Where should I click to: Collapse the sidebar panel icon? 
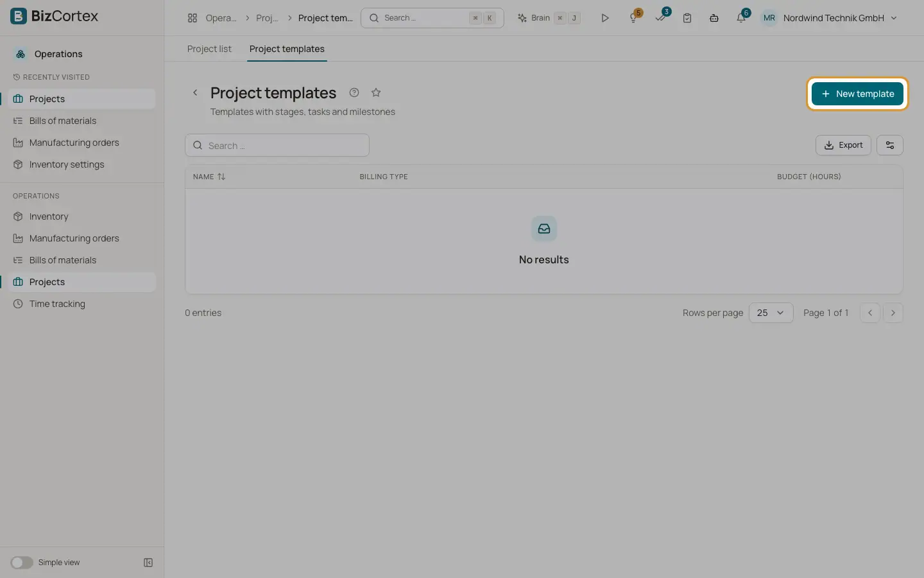[148, 563]
